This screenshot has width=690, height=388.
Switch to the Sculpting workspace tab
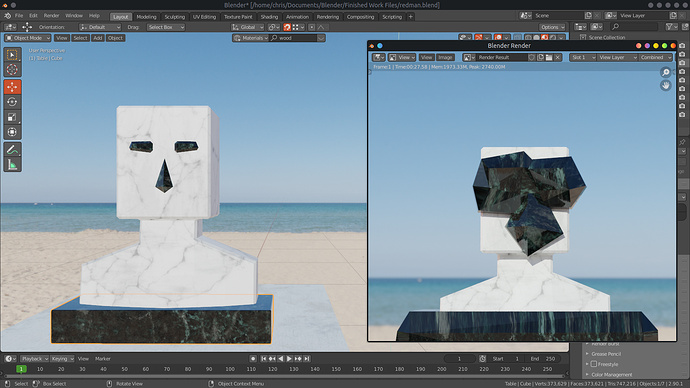tap(175, 17)
